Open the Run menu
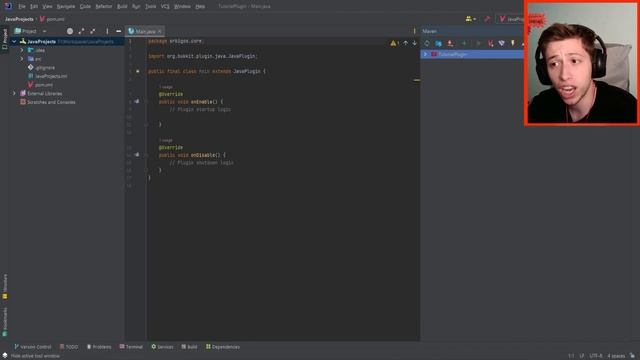Viewport: 640px width, 360px height. 136,7
